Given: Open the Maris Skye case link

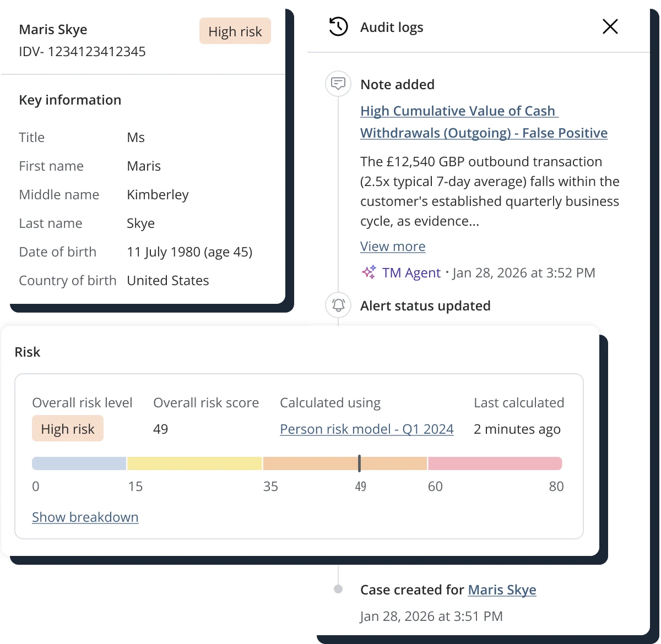Looking at the screenshot, I should [x=502, y=590].
